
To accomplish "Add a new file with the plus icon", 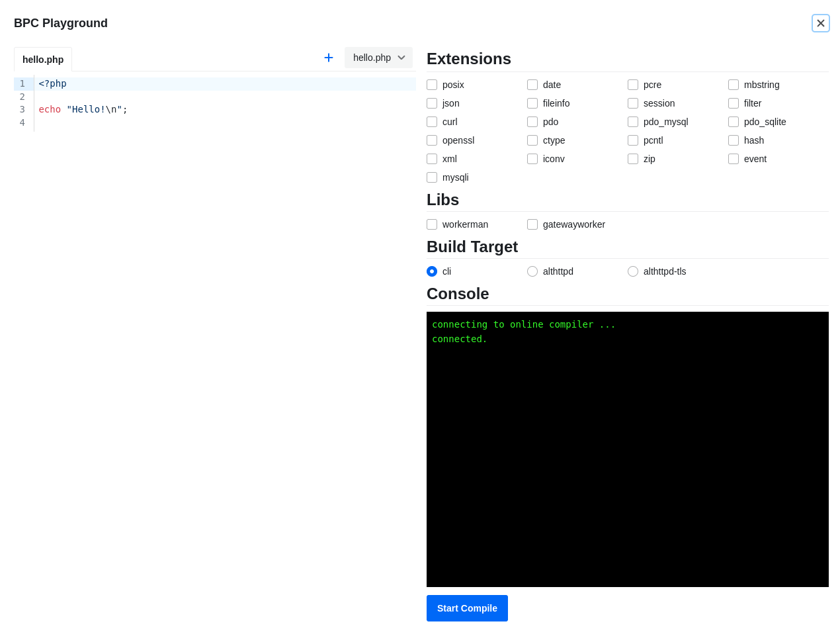I will (329, 58).
